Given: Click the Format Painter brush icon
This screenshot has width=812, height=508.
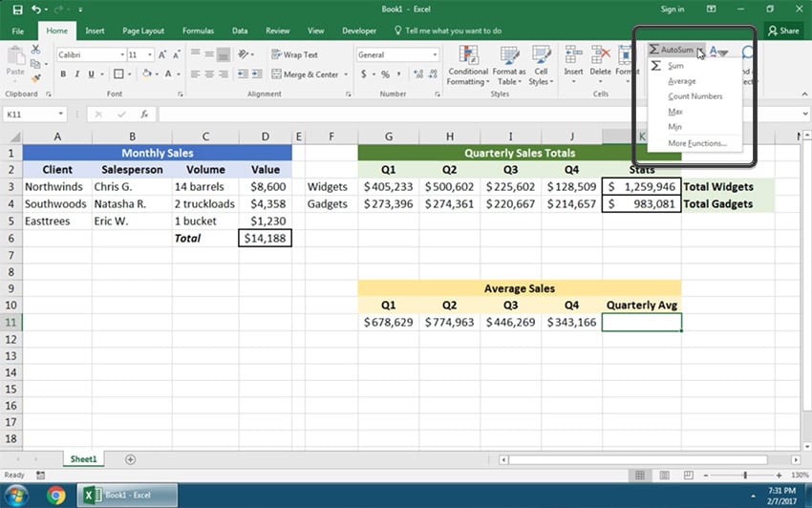Looking at the screenshot, I should coord(35,78).
